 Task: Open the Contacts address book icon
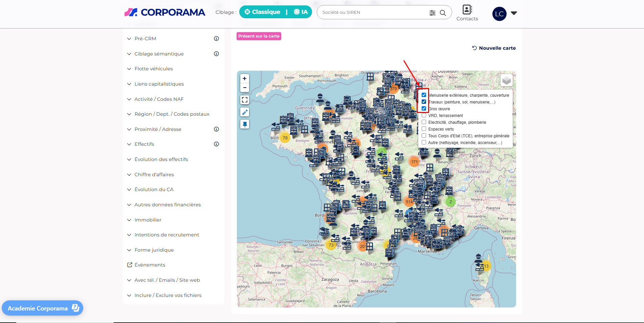click(x=467, y=9)
